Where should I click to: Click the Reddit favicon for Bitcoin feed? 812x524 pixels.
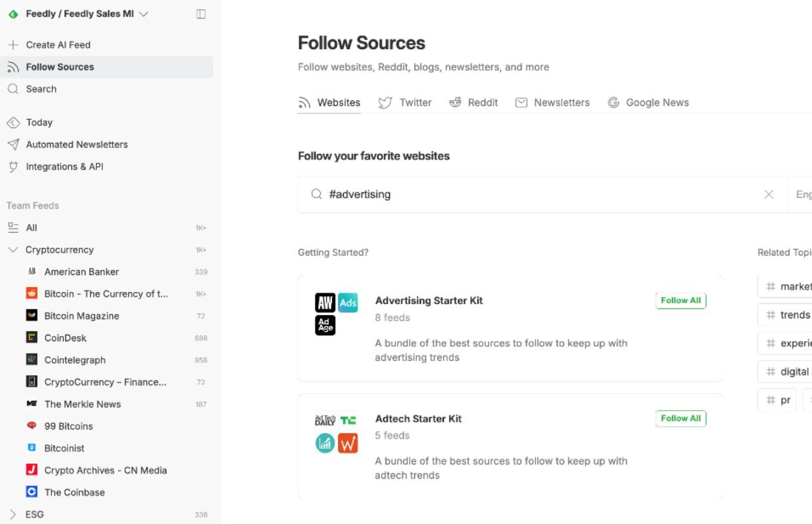[x=31, y=293]
